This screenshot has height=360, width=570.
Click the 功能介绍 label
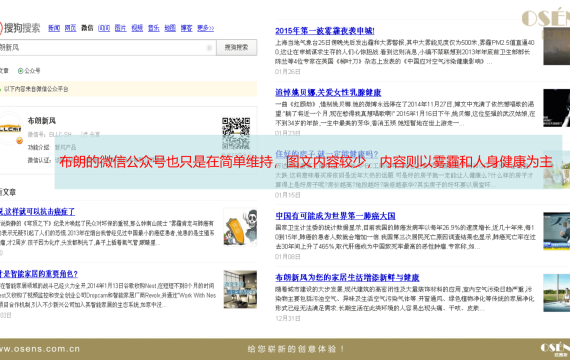click(39, 147)
